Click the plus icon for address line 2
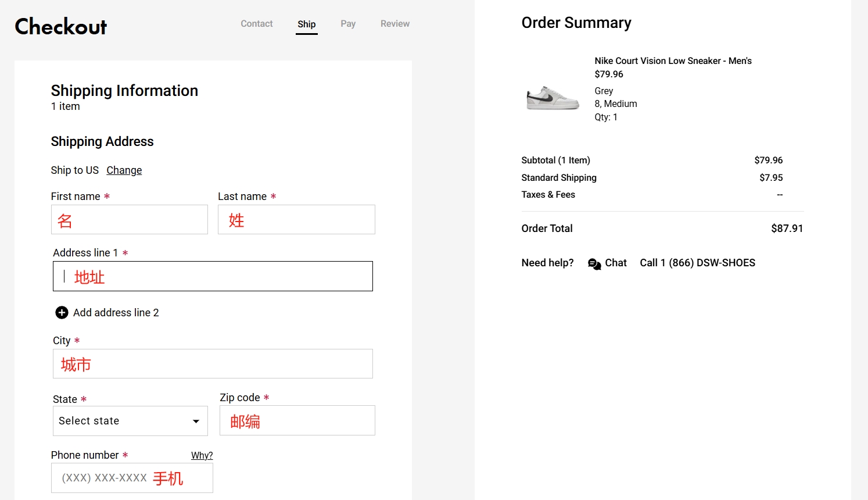The height and width of the screenshot is (500, 868). click(62, 313)
